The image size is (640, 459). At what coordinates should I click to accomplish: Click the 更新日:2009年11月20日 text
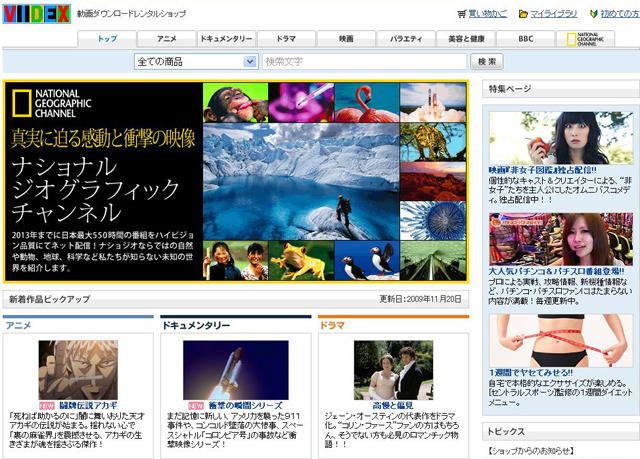(x=420, y=299)
